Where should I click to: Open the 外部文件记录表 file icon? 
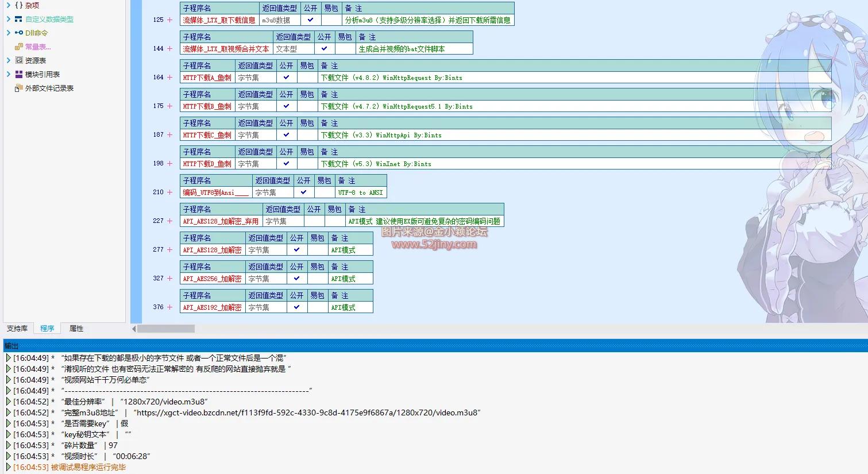click(19, 88)
